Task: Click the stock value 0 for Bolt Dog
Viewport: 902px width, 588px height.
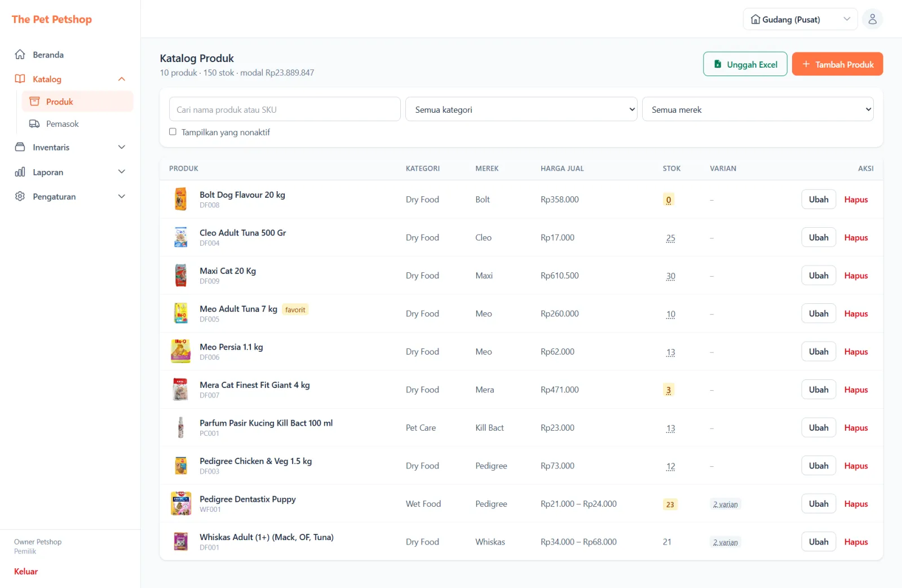Action: click(x=669, y=200)
